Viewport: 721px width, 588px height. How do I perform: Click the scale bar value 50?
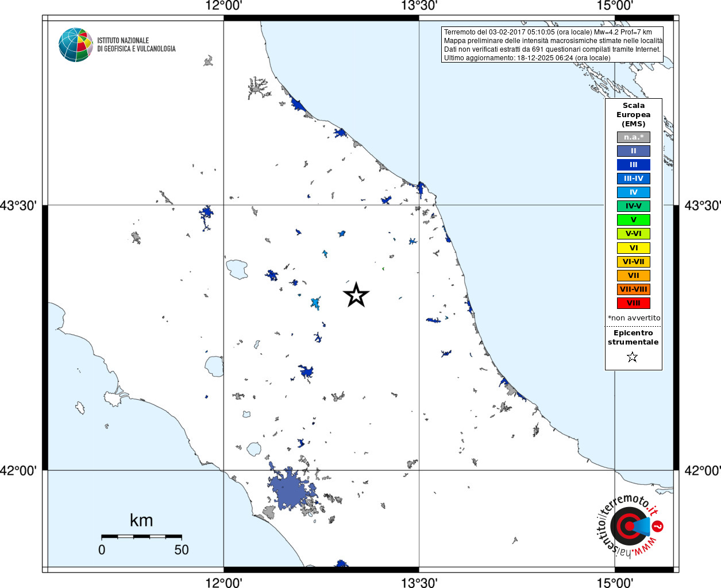182,550
